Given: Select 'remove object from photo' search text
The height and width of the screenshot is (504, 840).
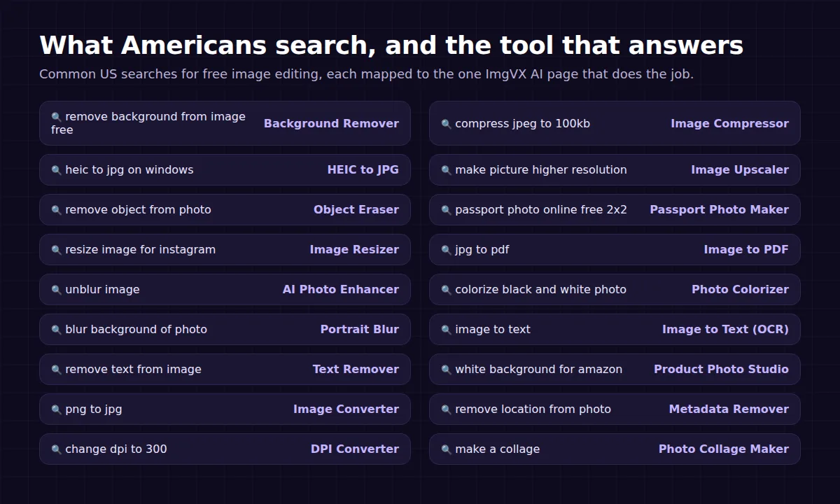Looking at the screenshot, I should coord(138,209).
